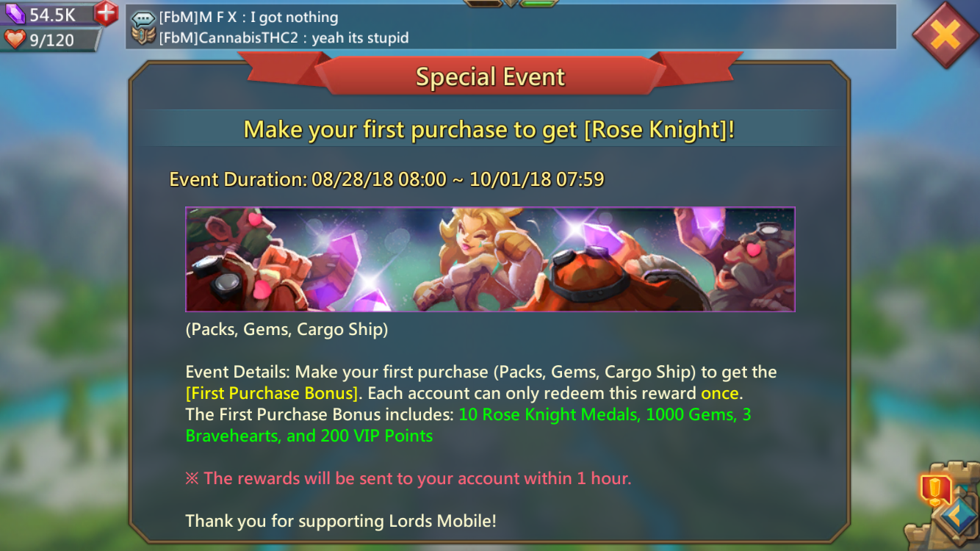Tap the Event Duration date line
Screen dimensions: 980x551
pyautogui.click(x=387, y=179)
